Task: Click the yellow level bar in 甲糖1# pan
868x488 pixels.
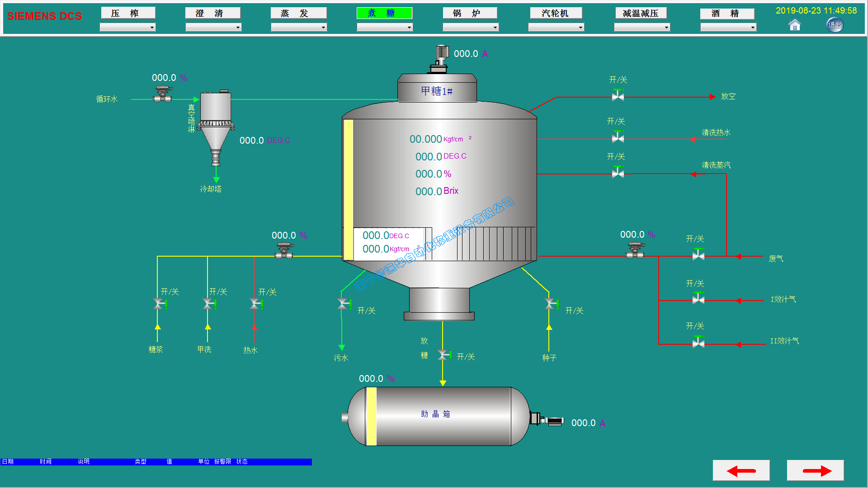Action: [x=348, y=190]
